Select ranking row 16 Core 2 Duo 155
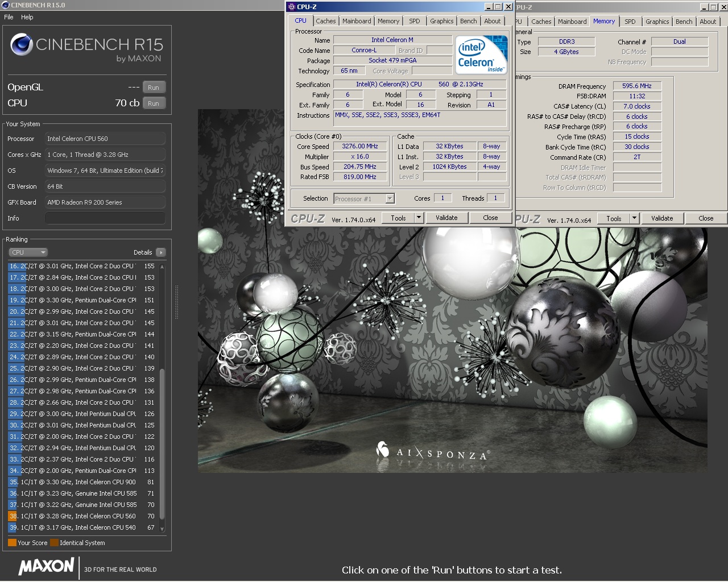Image resolution: width=728 pixels, height=582 pixels. 82,266
